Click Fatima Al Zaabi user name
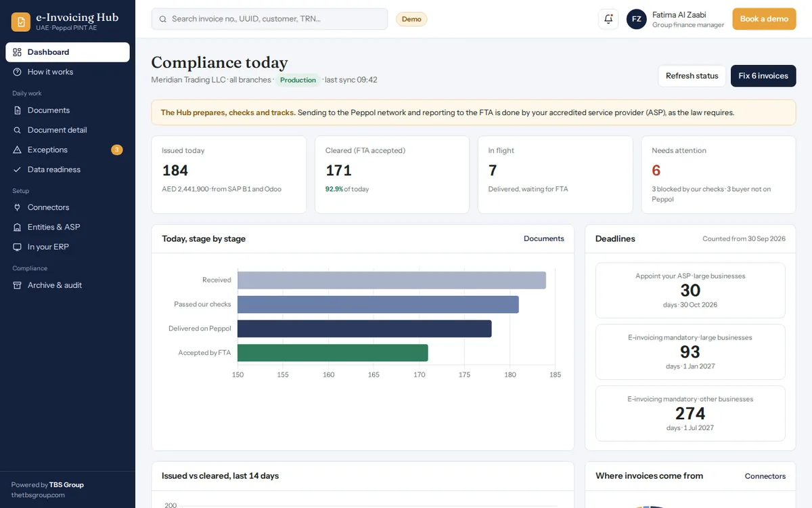The height and width of the screenshot is (508, 812). point(678,15)
